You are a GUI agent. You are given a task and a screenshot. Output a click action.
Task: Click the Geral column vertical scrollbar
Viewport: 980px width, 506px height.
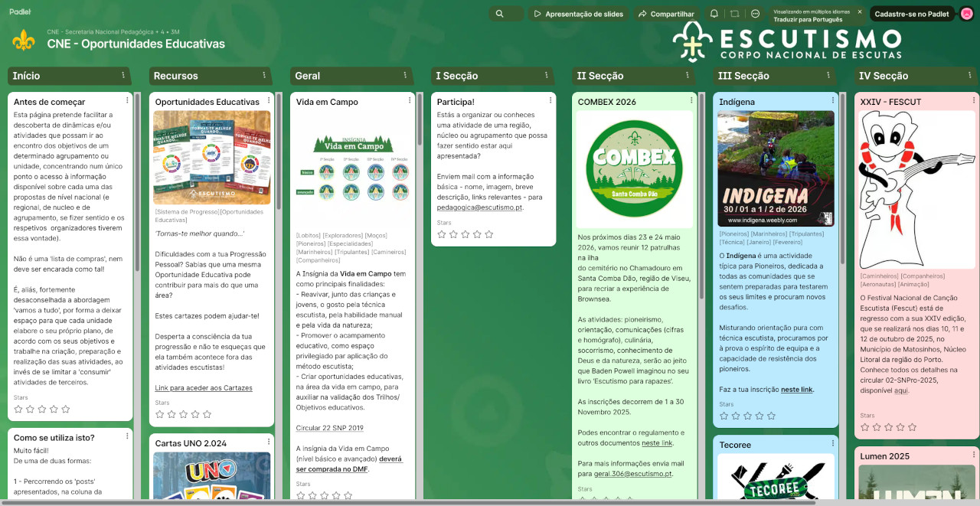pyautogui.click(x=419, y=119)
